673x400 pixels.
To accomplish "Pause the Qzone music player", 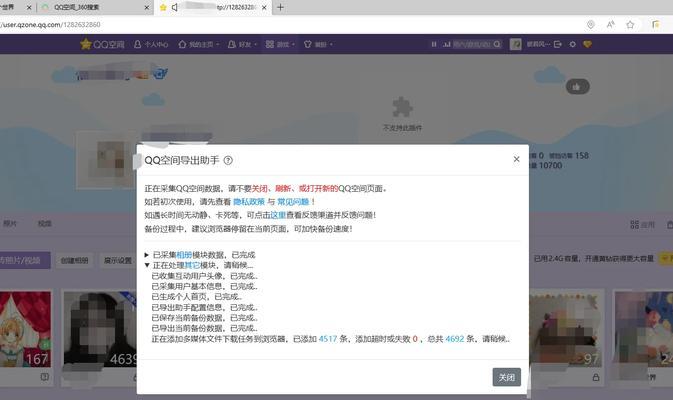I will click(434, 44).
